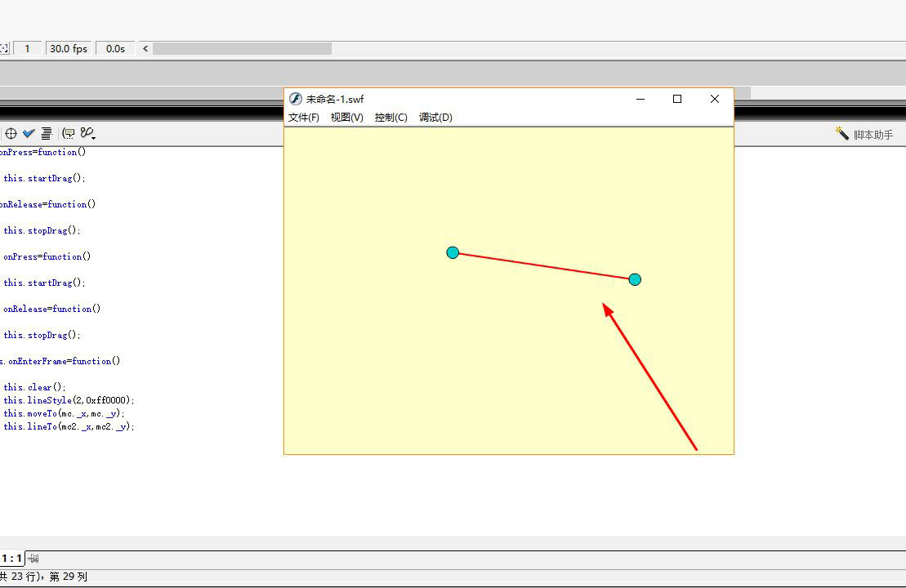Image resolution: width=906 pixels, height=588 pixels.
Task: Open the 调试(D) menu in SWF player
Action: click(x=435, y=118)
